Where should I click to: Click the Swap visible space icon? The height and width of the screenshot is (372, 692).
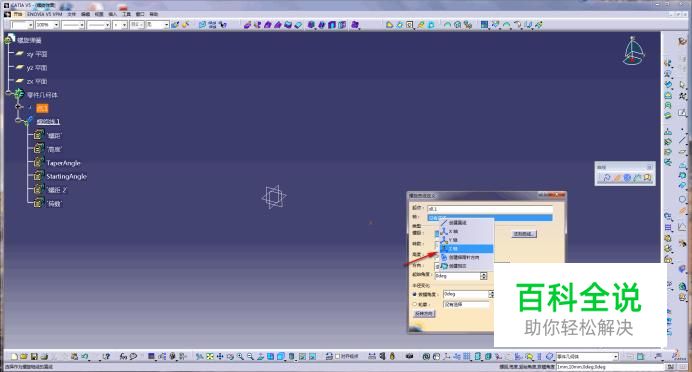(x=312, y=356)
